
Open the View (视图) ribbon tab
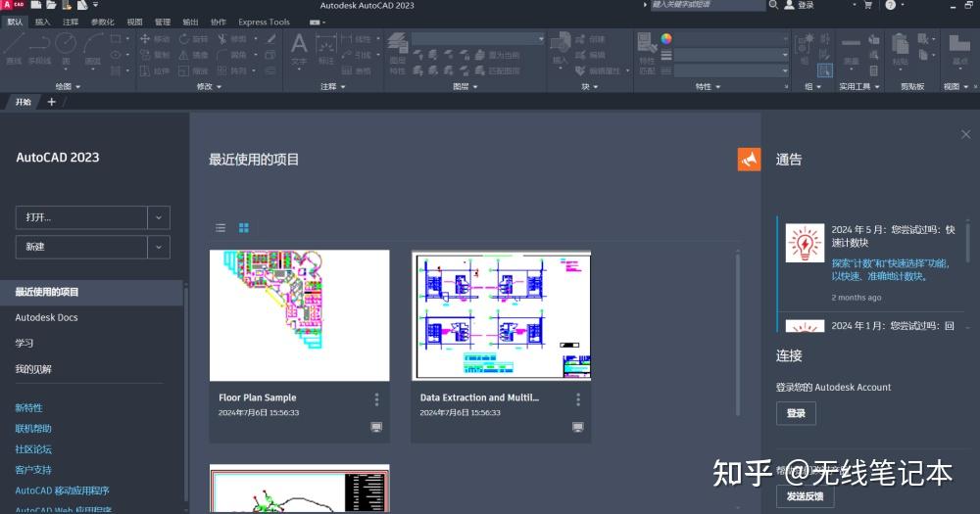(x=134, y=22)
